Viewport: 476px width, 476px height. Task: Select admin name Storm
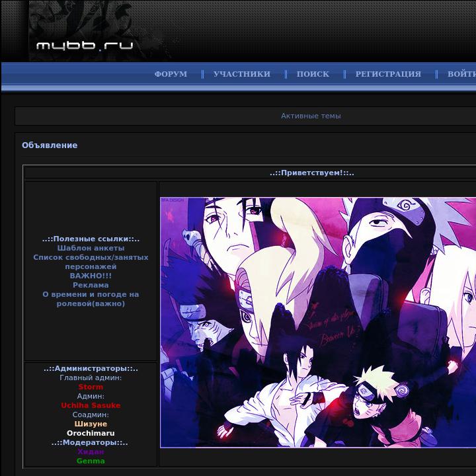tap(91, 387)
